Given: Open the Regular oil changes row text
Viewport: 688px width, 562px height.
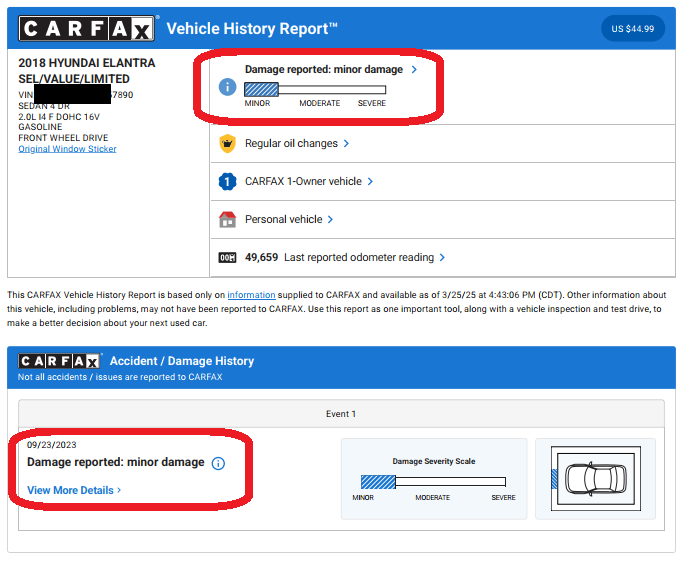Looking at the screenshot, I should [x=291, y=143].
